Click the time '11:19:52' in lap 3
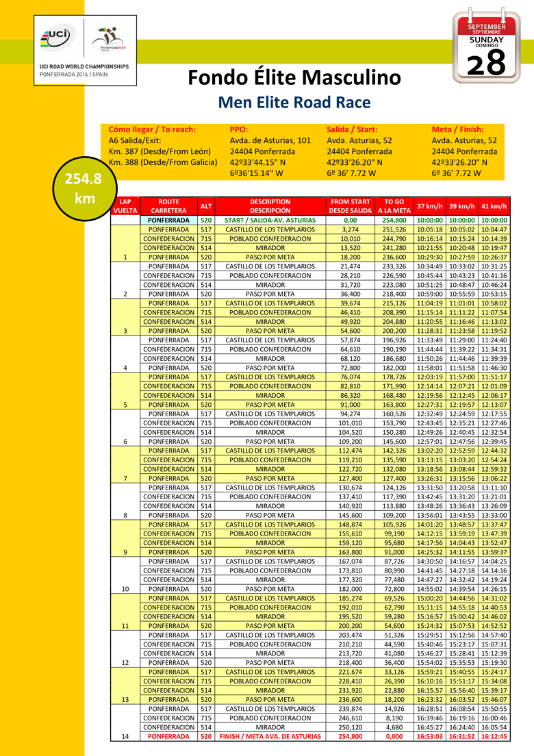Screen dimensions: 534x756 [x=494, y=331]
